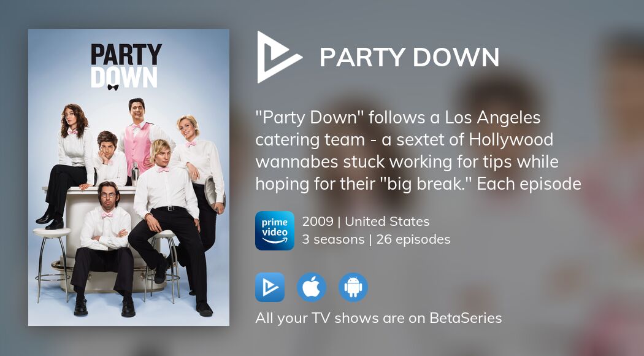Click the silver serving tray held by blonde woman
The height and width of the screenshot is (356, 644).
[x=215, y=194]
